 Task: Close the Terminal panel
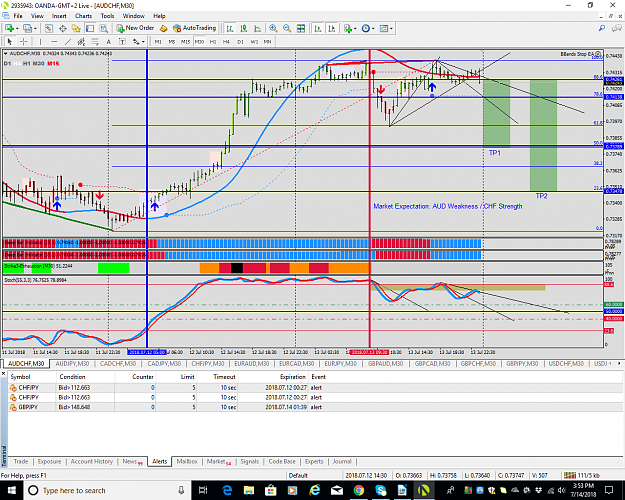[3, 374]
